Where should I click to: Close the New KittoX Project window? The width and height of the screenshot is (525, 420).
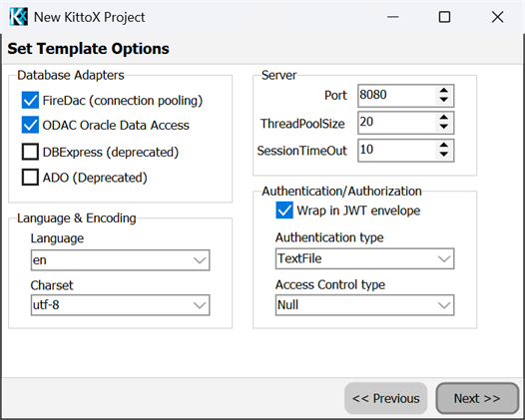497,17
